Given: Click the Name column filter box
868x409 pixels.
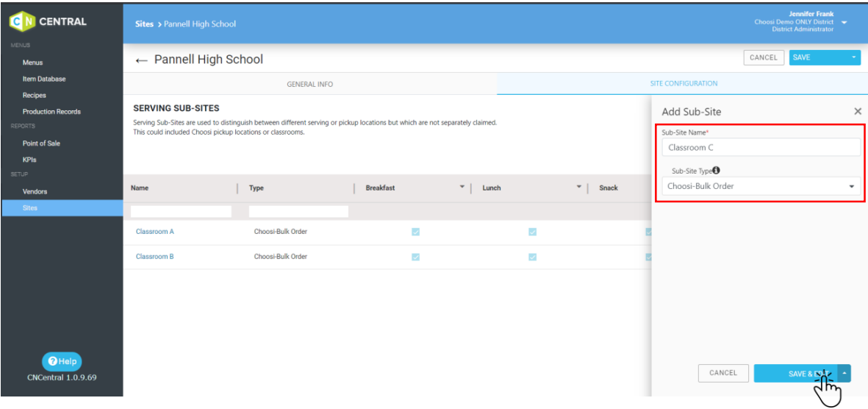Looking at the screenshot, I should click(181, 211).
